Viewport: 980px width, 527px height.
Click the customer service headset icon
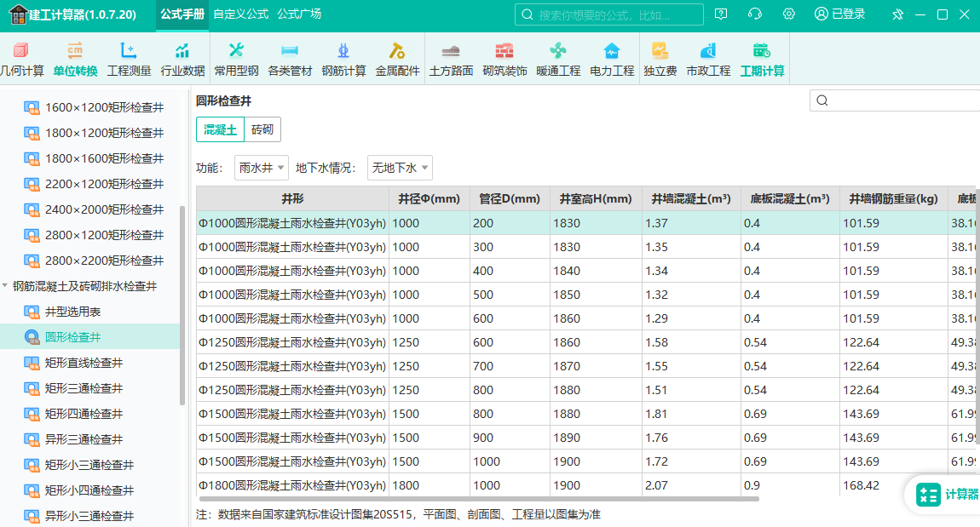755,14
